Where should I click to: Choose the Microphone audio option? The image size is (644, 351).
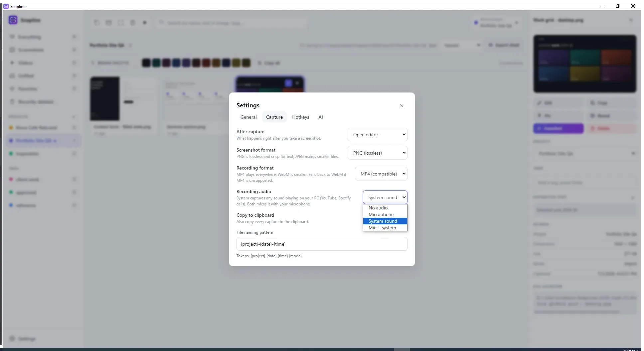pos(385,214)
